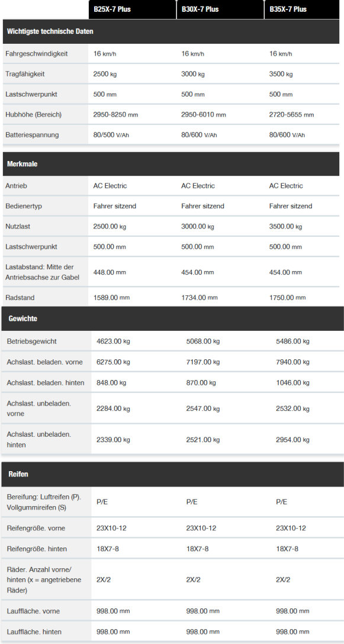
Task: Click the Radstand row label
Action: tap(20, 298)
